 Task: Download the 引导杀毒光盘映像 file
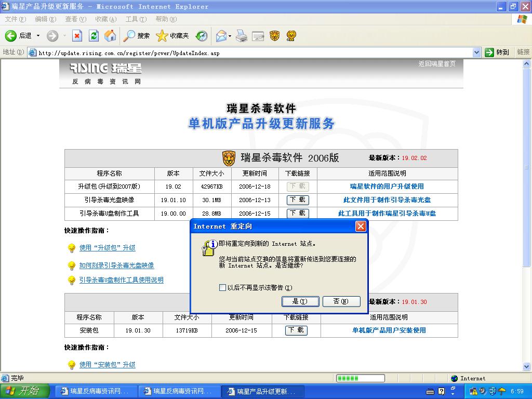pyautogui.click(x=298, y=200)
